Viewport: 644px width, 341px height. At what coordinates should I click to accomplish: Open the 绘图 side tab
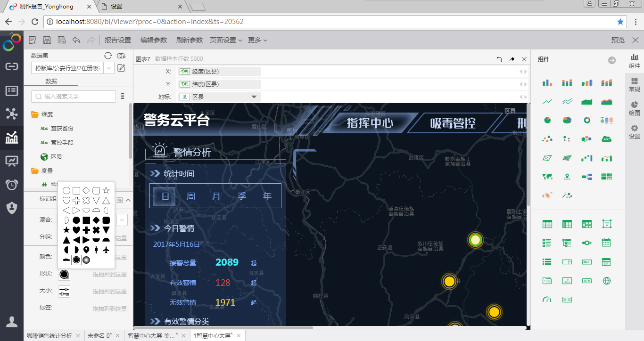click(634, 108)
